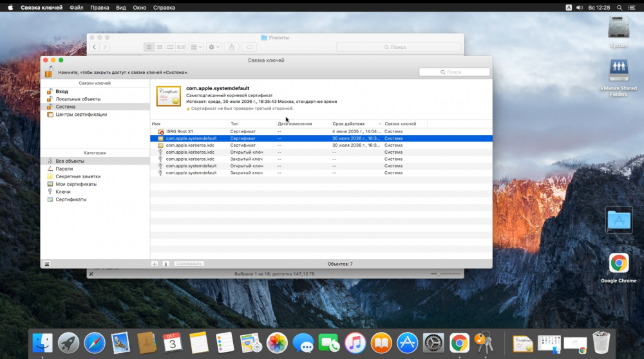Open the volume control in the menu bar
Image resolution: width=644 pixels, height=359 pixels.
(580, 7)
